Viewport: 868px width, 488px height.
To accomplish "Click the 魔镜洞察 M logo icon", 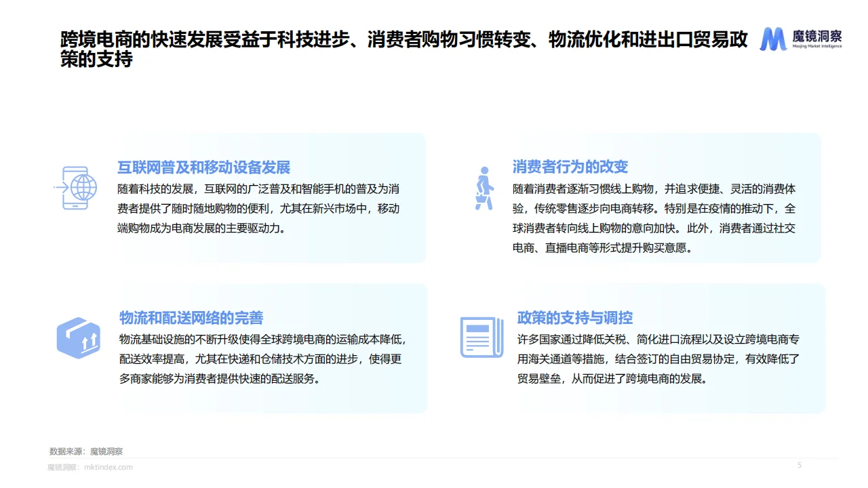I will coord(773,39).
